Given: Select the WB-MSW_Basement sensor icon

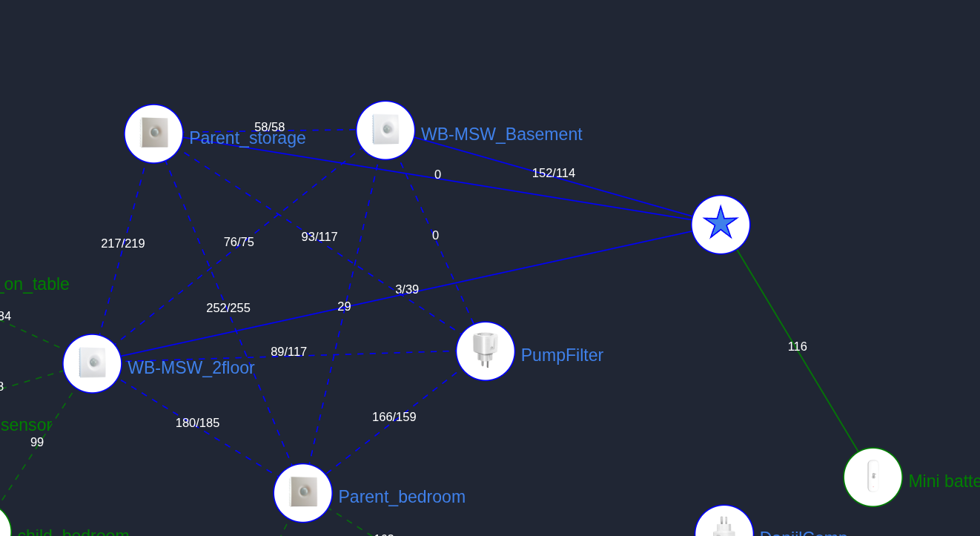Looking at the screenshot, I should [385, 130].
